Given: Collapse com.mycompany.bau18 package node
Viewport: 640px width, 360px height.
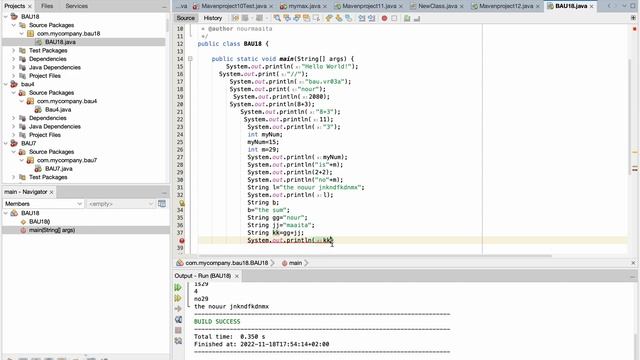Looking at the screenshot, I should coord(22,33).
